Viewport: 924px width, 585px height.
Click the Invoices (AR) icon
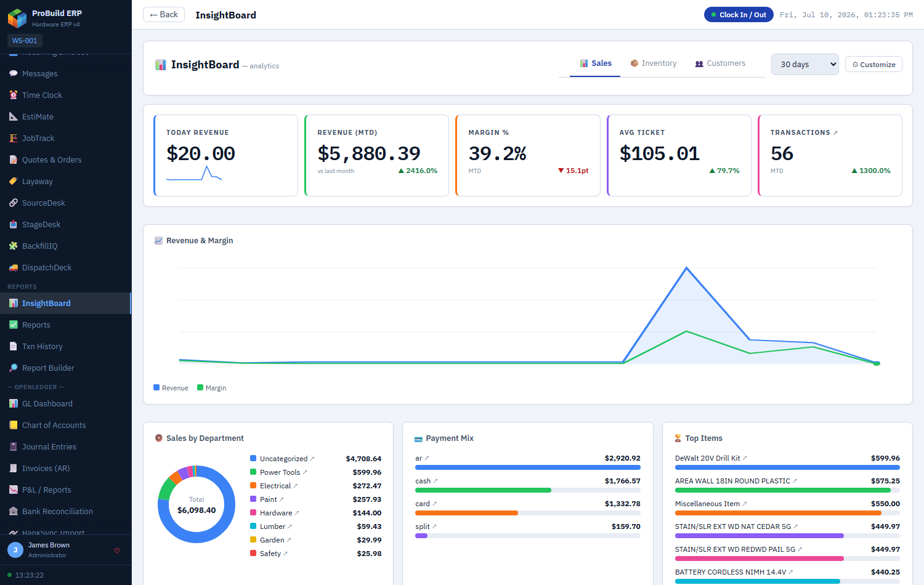13,468
